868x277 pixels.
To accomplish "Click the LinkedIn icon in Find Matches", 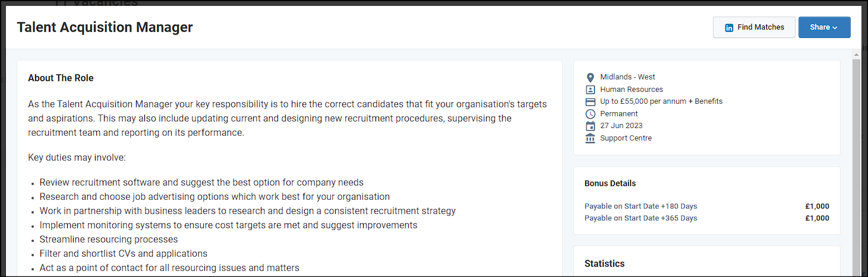I will (730, 27).
